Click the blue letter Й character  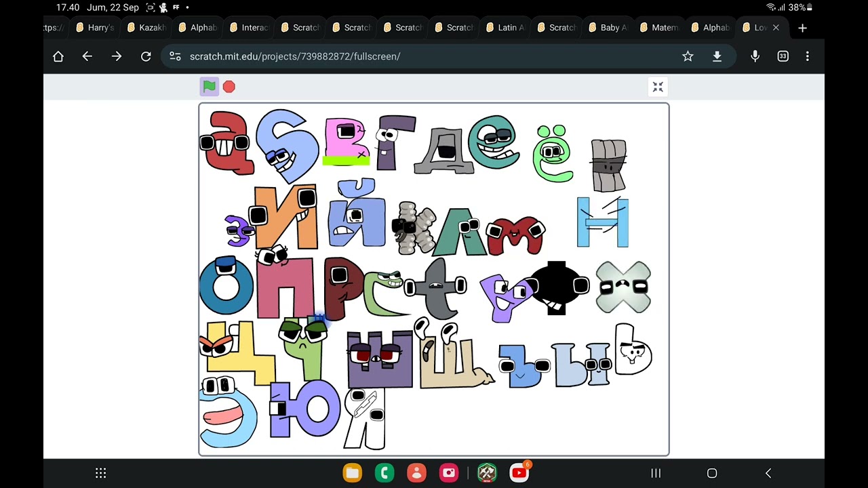pos(357,213)
